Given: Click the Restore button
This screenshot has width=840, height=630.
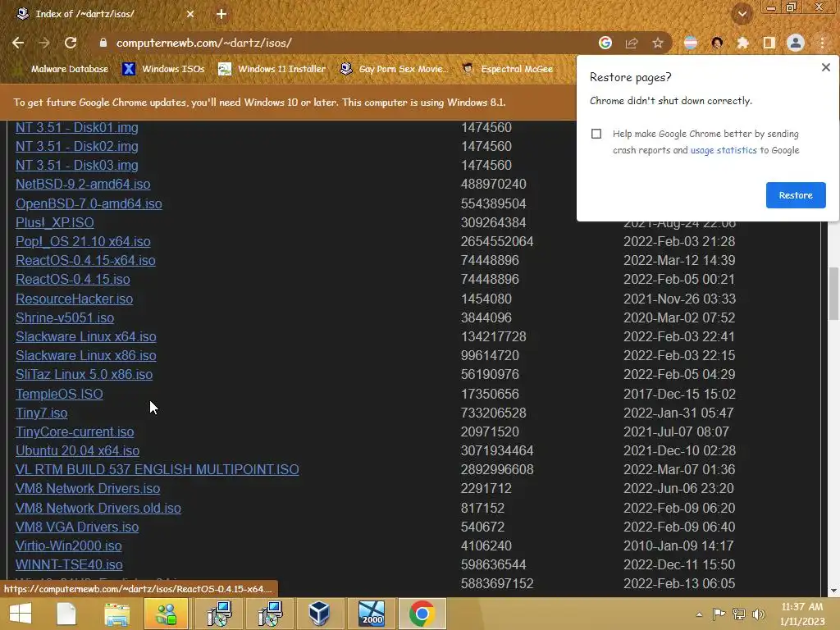Looking at the screenshot, I should (x=796, y=195).
